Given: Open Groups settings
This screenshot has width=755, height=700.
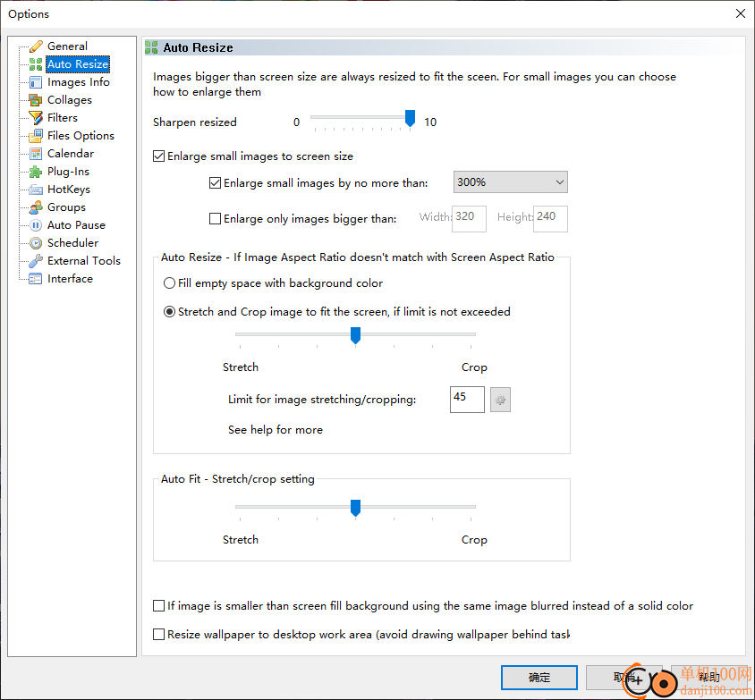Looking at the screenshot, I should (66, 207).
